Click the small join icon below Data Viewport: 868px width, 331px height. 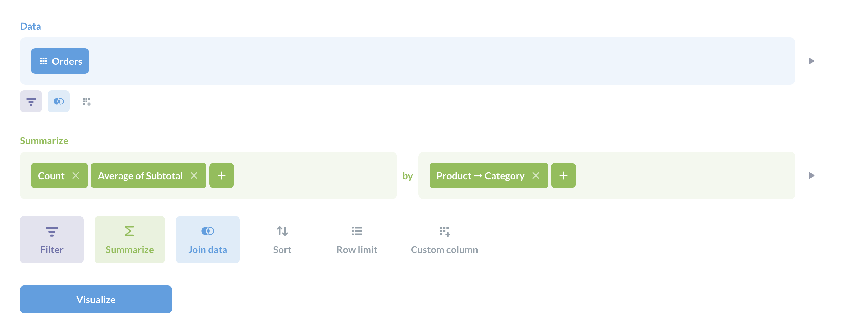(x=59, y=101)
